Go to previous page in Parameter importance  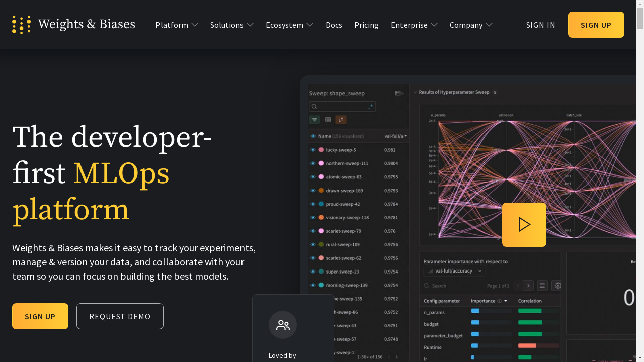518,286
